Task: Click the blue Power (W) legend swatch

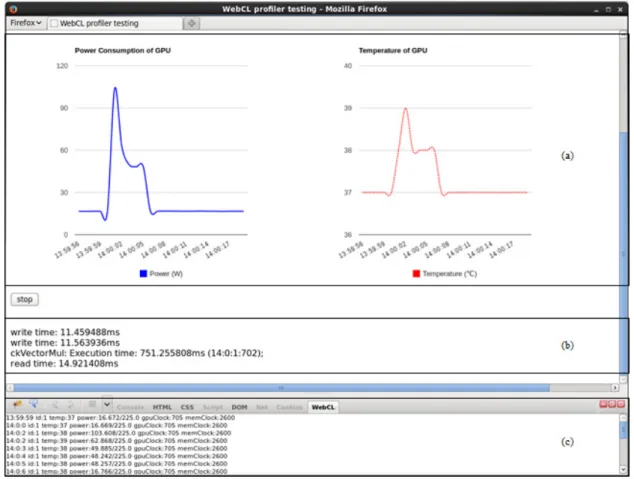Action: 143,274
